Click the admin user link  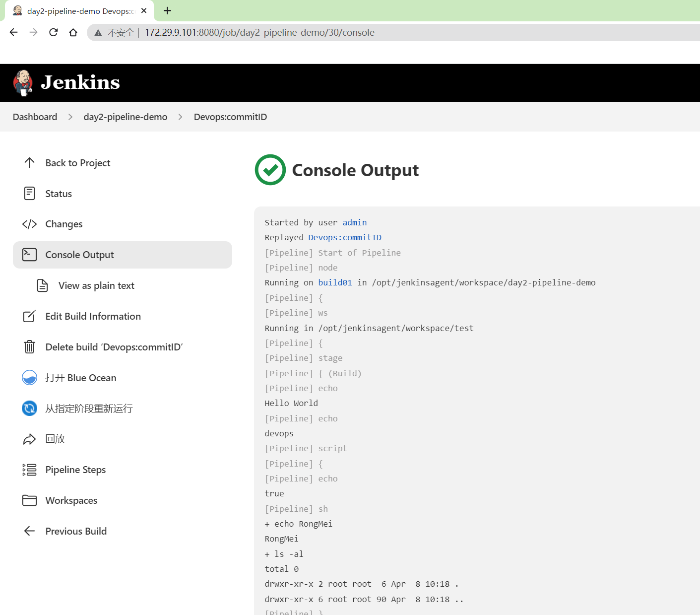[355, 222]
